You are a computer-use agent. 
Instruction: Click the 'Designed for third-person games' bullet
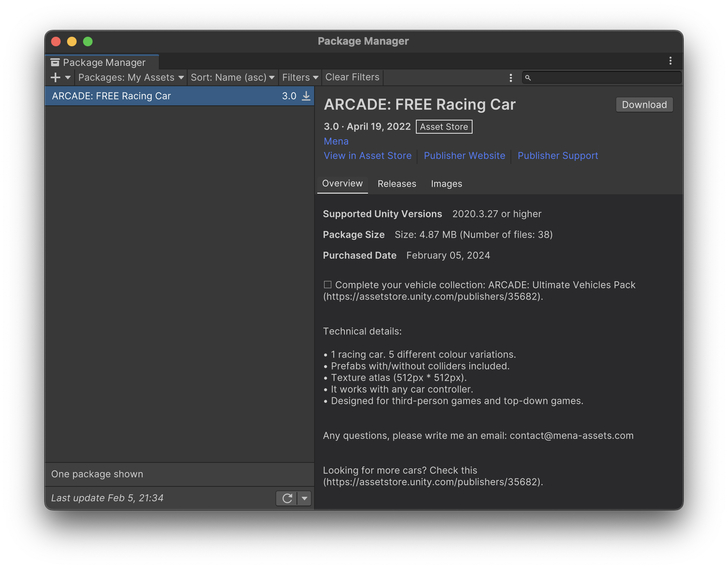pyautogui.click(x=453, y=401)
